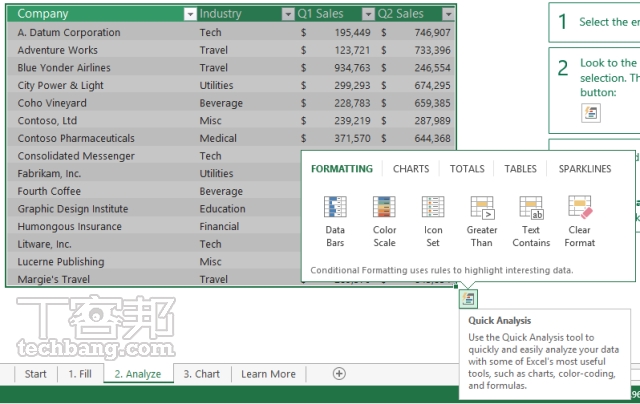640x404 pixels.
Task: Select the 2. Analyze sheet tab
Action: click(138, 374)
